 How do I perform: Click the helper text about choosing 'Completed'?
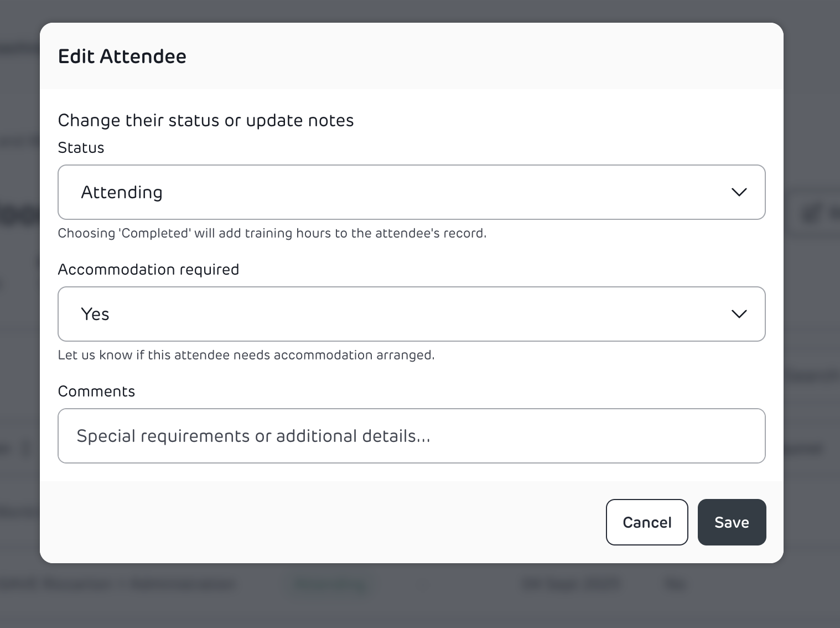point(272,233)
